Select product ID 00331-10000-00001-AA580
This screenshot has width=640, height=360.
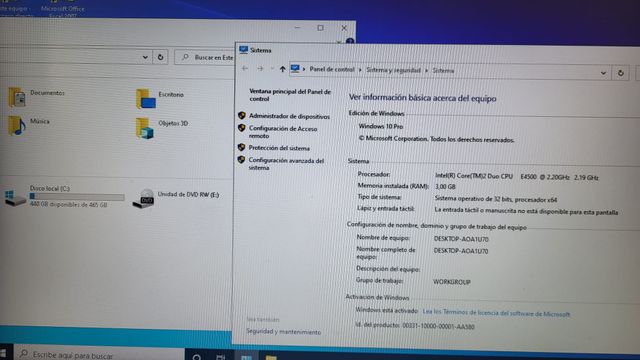pos(438,326)
